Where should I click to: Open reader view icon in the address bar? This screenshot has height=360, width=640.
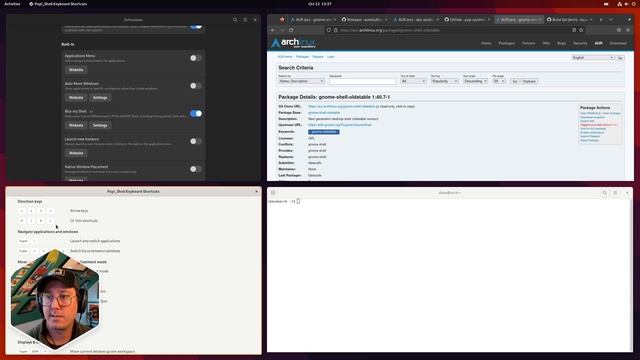click(574, 30)
